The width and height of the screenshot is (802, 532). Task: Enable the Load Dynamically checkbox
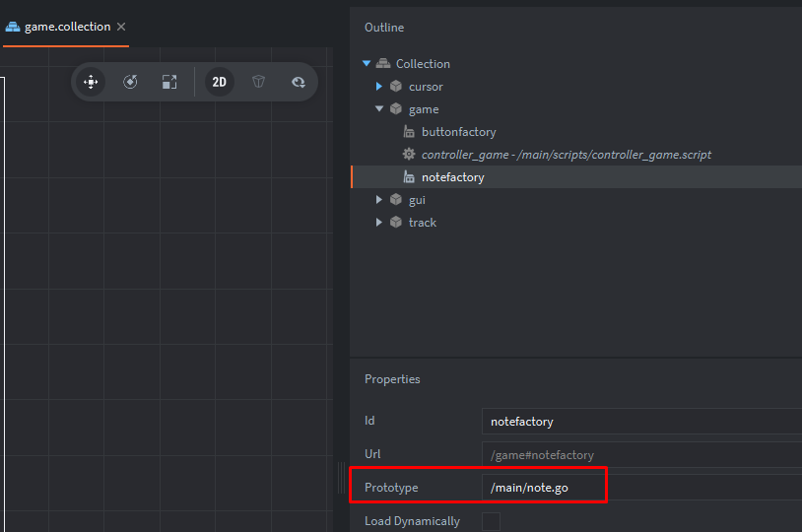click(x=491, y=521)
